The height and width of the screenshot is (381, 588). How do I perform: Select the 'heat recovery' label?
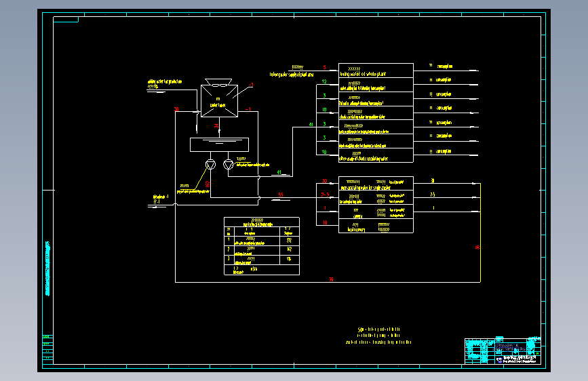(356, 230)
